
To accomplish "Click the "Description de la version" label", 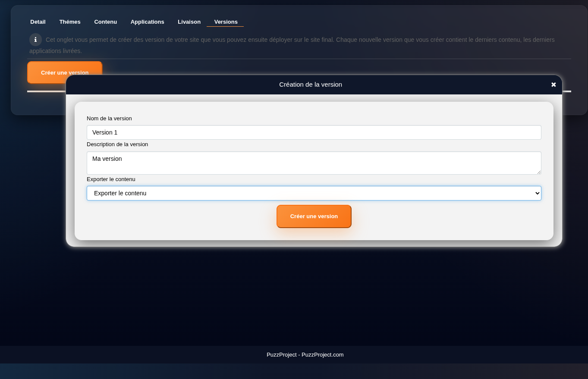I will pyautogui.click(x=117, y=144).
